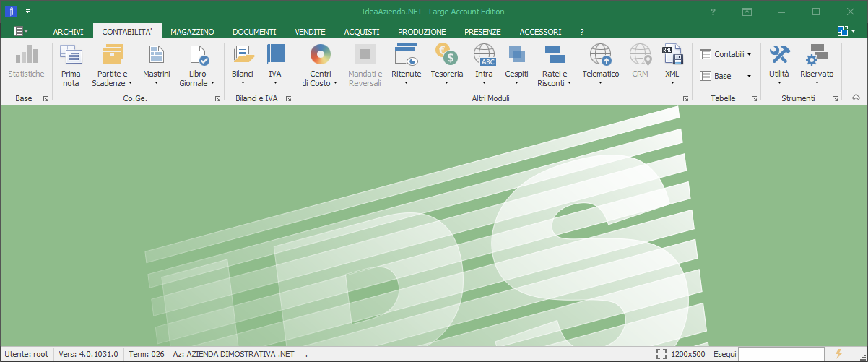This screenshot has height=362, width=868.
Task: Open the Centri di Costo dropdown arrow
Action: coord(336,83)
